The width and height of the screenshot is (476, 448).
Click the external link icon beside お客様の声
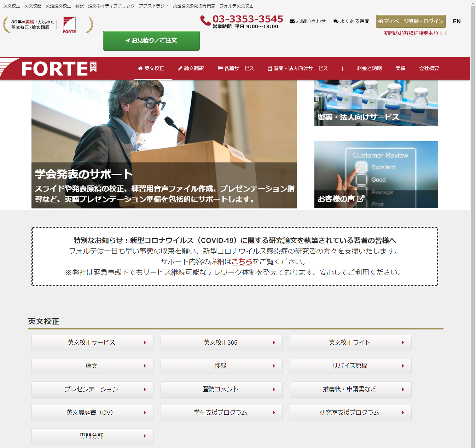360,199
